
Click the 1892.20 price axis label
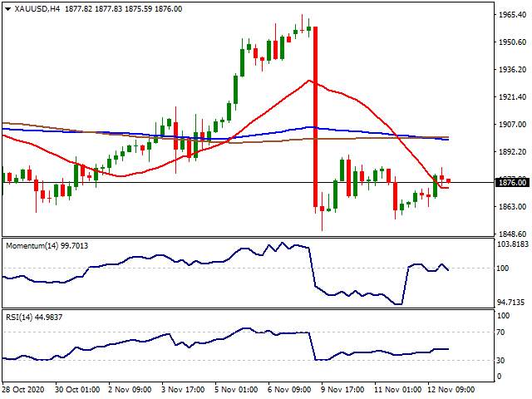click(512, 151)
